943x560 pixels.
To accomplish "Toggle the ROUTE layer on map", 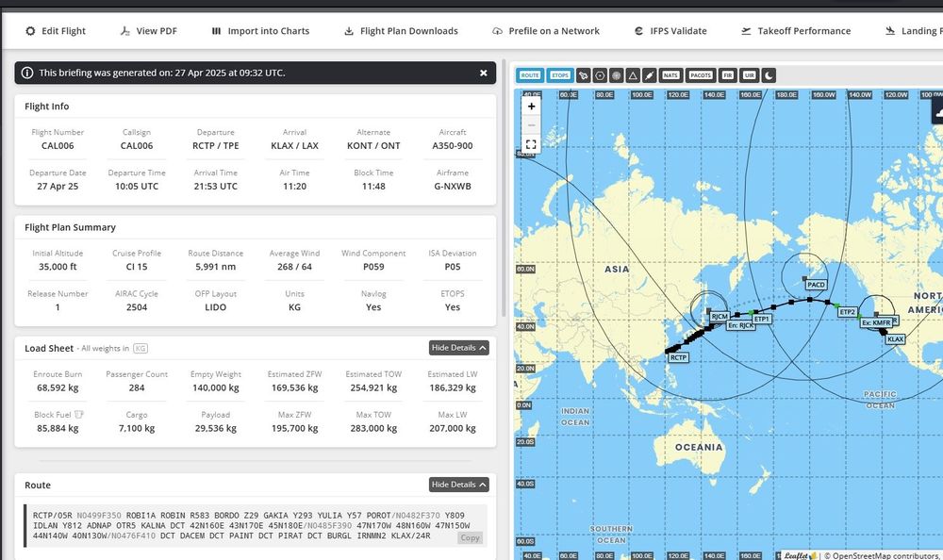I will [530, 74].
